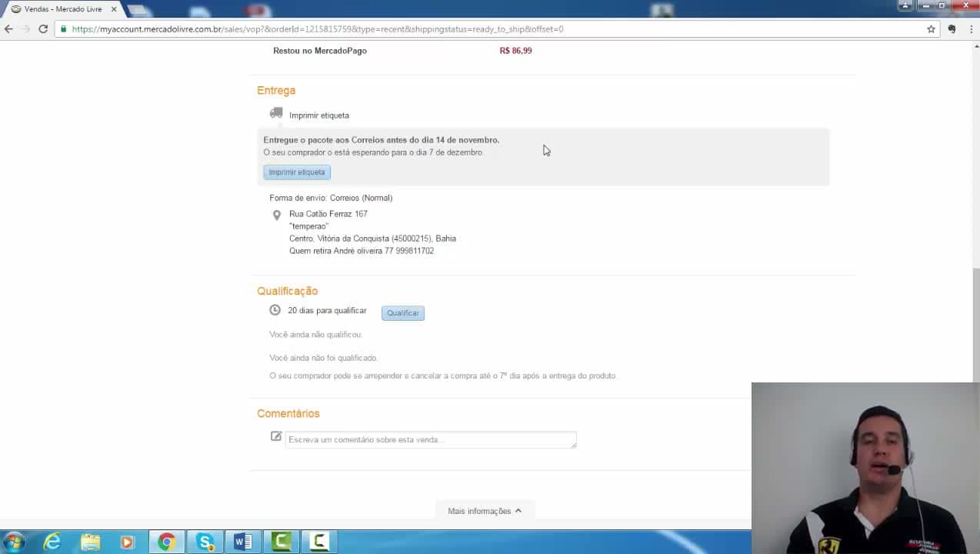Viewport: 980px width, 554px height.
Task: Collapse the Mais informações section
Action: (485, 511)
